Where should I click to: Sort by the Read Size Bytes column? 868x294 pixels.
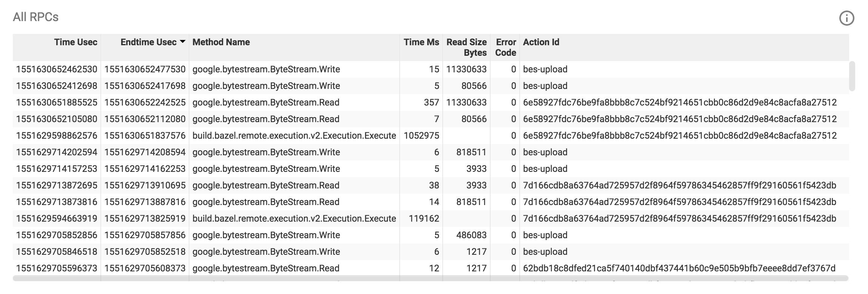pyautogui.click(x=466, y=47)
